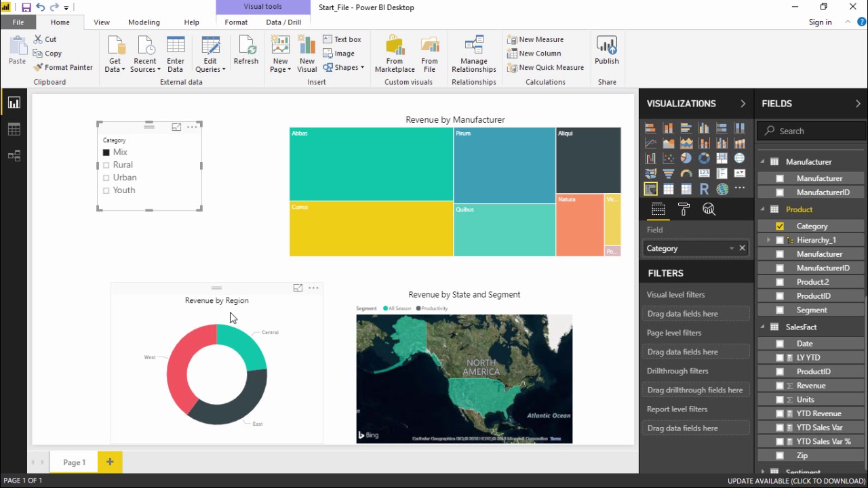This screenshot has height=488, width=868.
Task: Click the yellow Currus treemap block
Action: (371, 228)
